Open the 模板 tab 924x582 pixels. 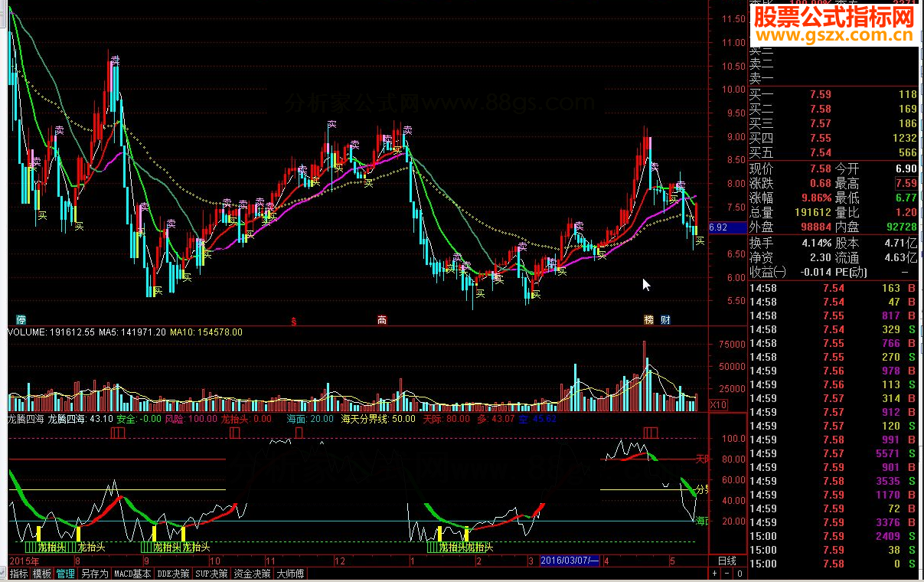42,573
